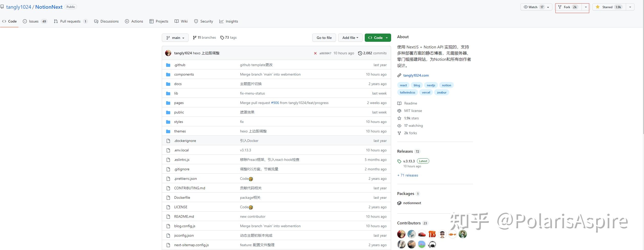
Task: Click the themes folder icon
Action: 168,131
